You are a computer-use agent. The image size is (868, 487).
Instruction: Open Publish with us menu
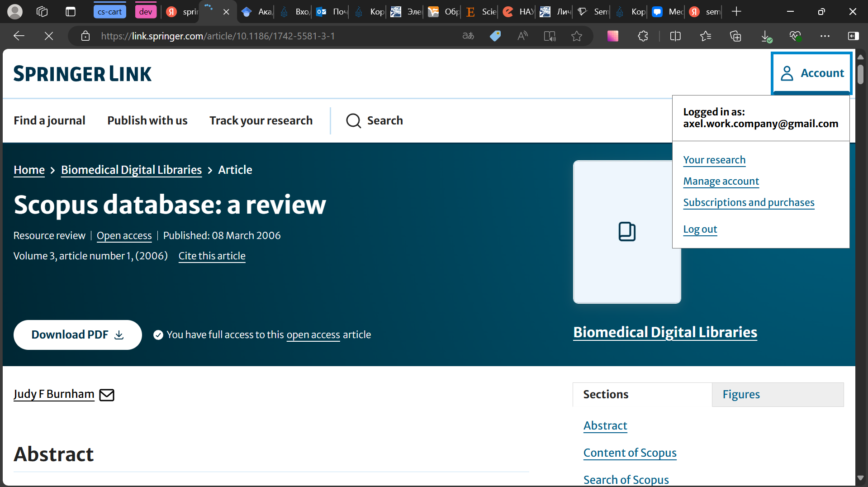[x=147, y=120]
